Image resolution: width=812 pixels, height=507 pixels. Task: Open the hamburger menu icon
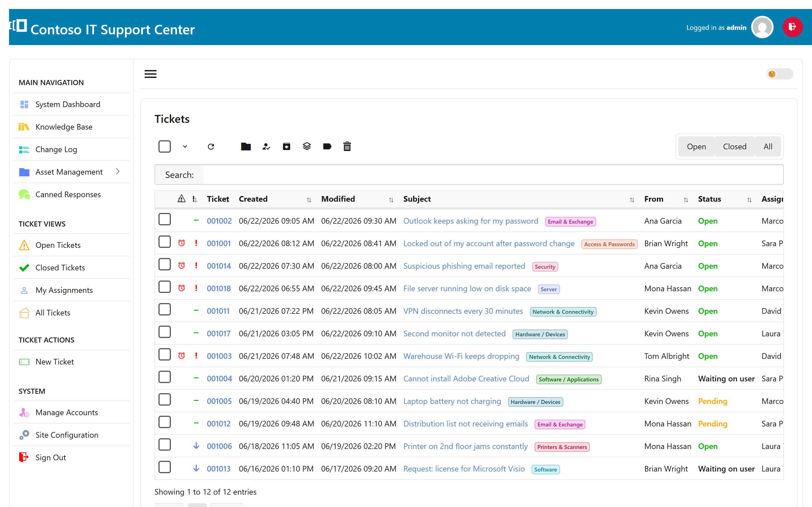150,74
